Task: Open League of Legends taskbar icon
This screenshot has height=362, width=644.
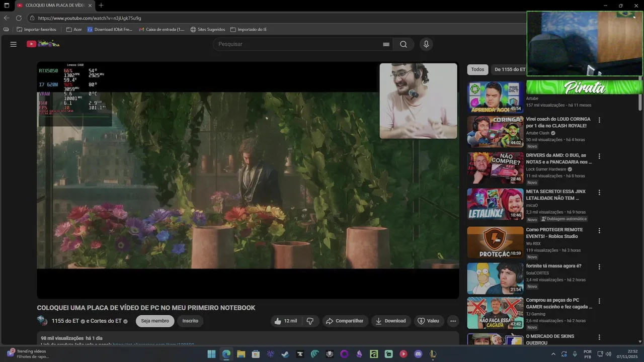Action: (433, 354)
